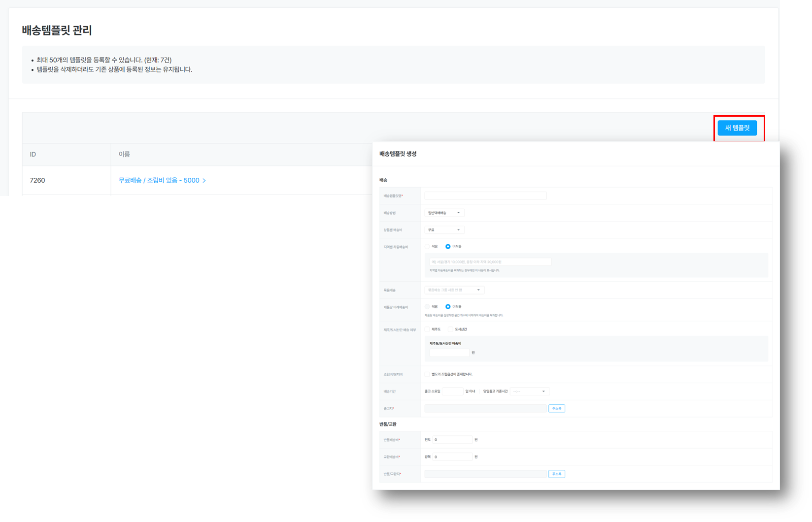The height and width of the screenshot is (522, 812).
Task: Click the 배송템플릿 생성 dialog title
Action: point(398,154)
